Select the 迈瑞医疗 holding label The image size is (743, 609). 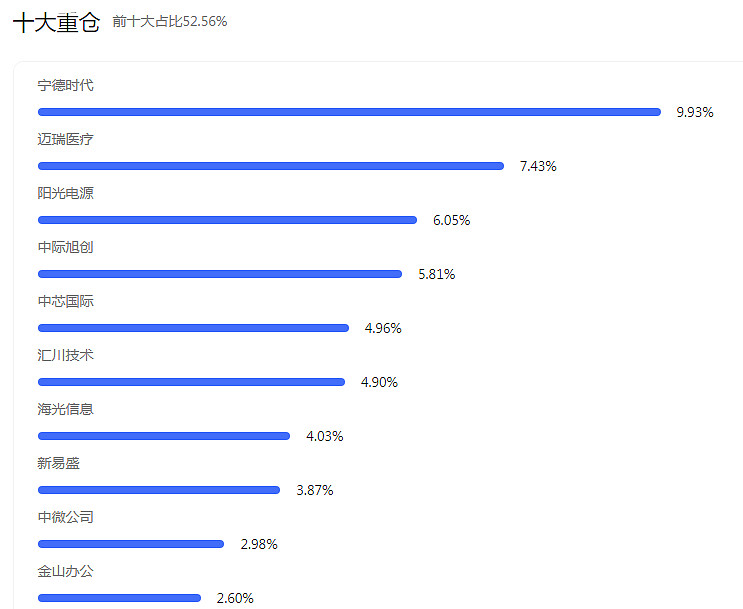(65, 139)
